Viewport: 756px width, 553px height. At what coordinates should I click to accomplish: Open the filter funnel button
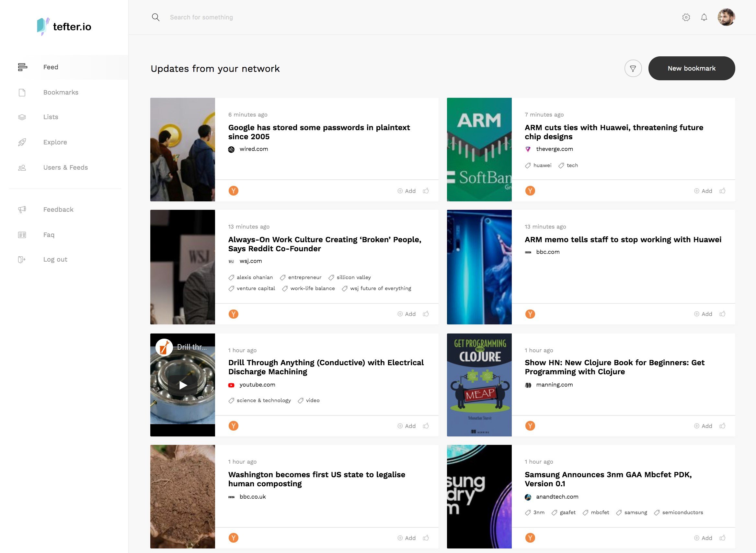[633, 68]
